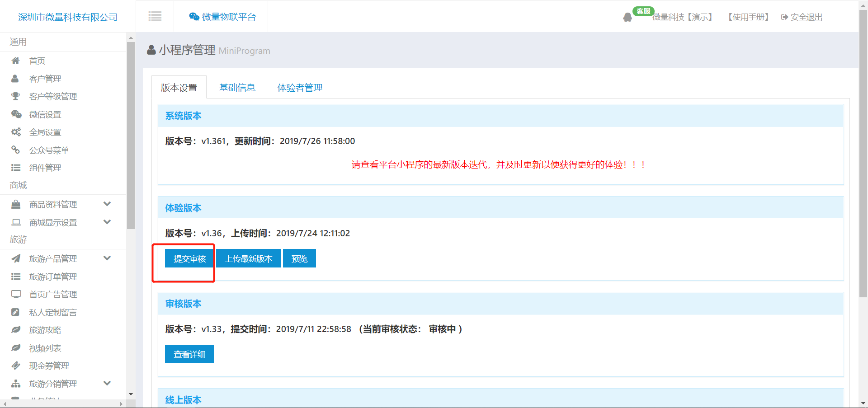
Task: Click the 系统版本 section heading
Action: coord(183,116)
